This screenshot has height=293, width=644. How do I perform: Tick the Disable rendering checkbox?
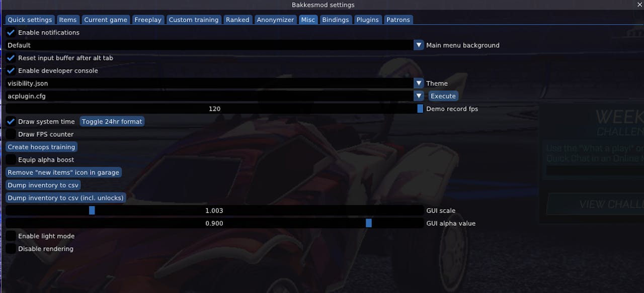(x=11, y=249)
